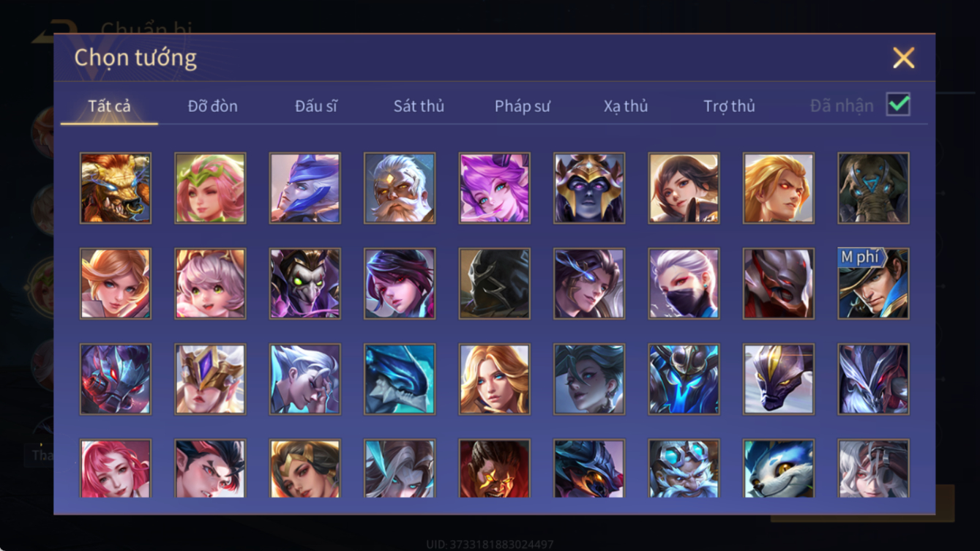The height and width of the screenshot is (551, 980).
Task: Pick the blonde woman hero in third row
Action: 494,379
